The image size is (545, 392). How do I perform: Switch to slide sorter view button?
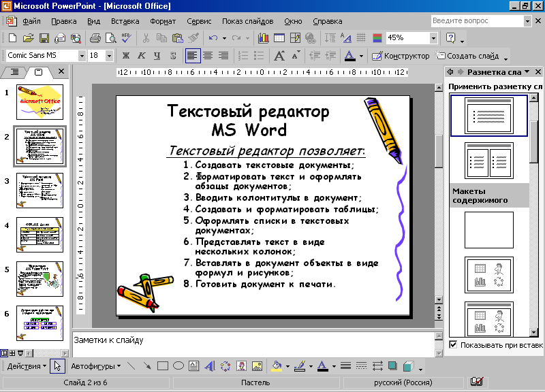12,353
